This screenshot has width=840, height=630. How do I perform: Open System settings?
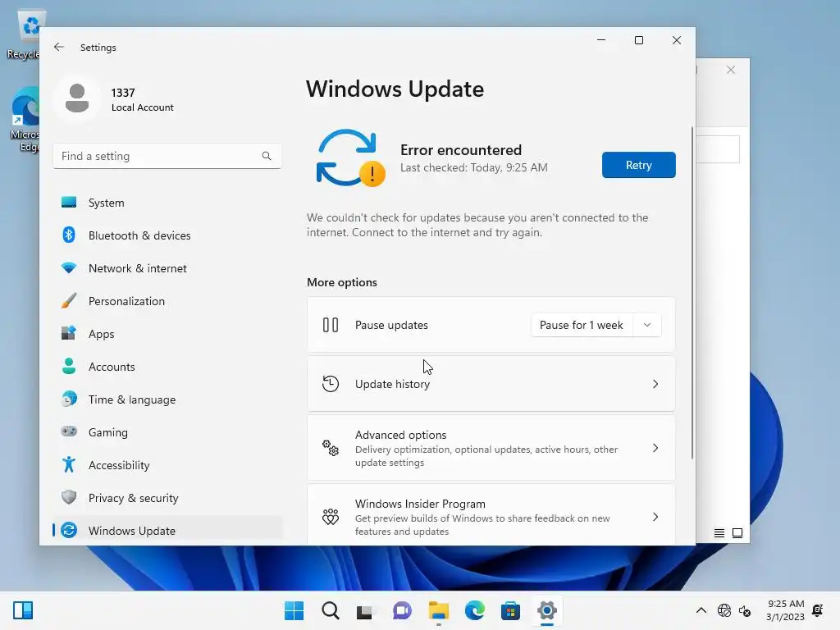167,203
